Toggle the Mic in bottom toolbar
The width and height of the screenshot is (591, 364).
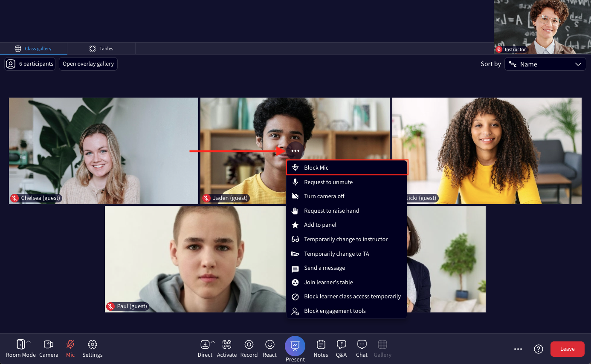pyautogui.click(x=70, y=348)
